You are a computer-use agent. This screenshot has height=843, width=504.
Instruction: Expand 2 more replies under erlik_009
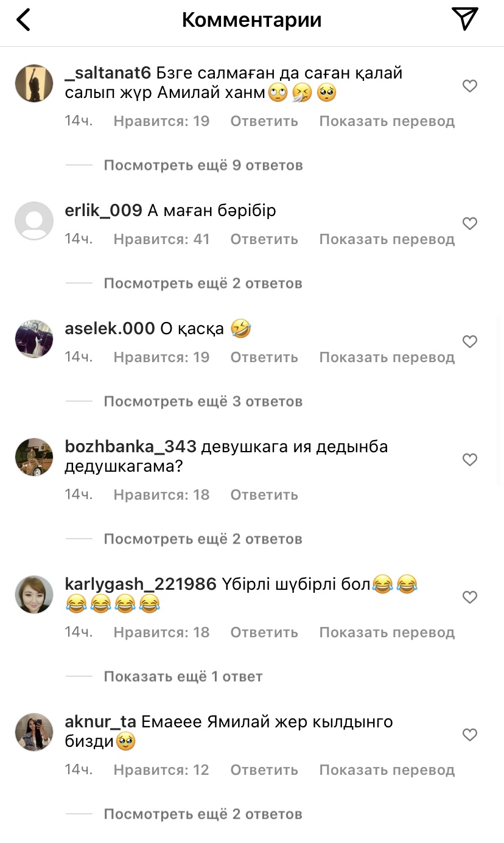(x=203, y=283)
